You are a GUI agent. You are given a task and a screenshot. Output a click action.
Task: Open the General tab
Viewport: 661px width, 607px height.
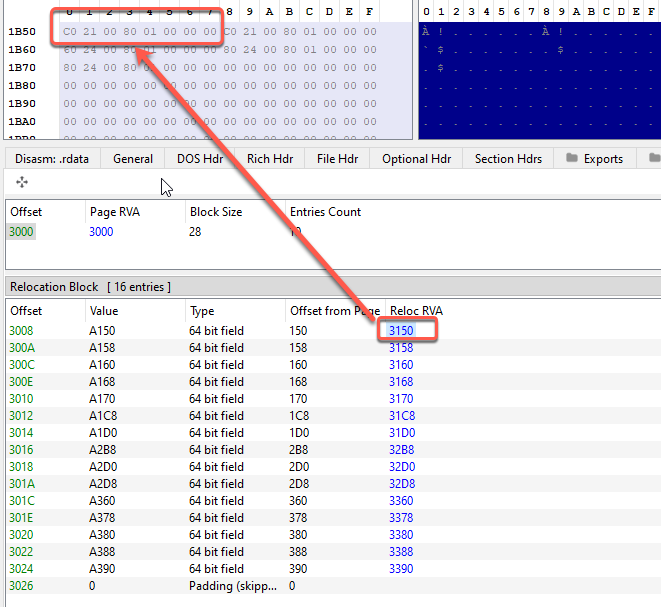coord(133,158)
